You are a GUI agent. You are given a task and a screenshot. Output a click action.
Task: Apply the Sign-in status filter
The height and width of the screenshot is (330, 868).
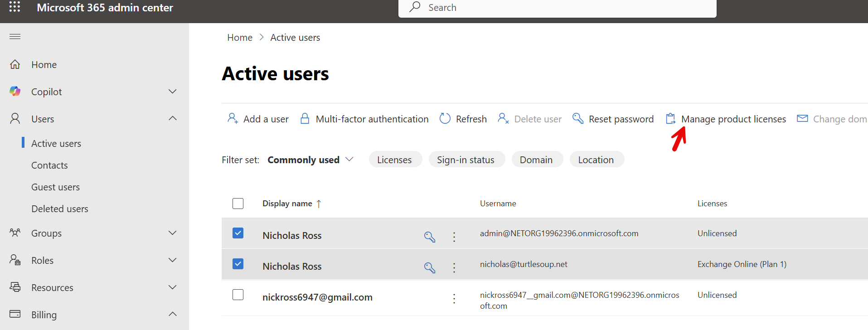pyautogui.click(x=466, y=160)
